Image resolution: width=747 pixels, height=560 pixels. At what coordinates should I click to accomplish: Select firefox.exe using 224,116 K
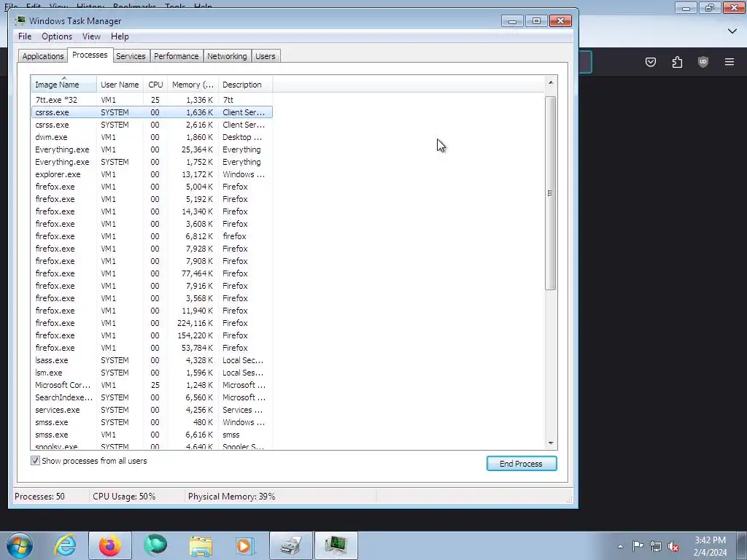(x=152, y=323)
